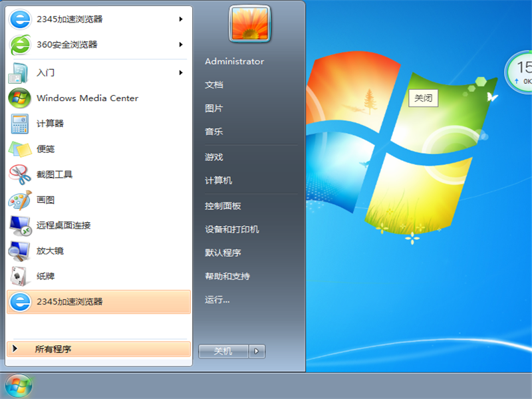Open 帮助和支持 help and support

point(227,276)
